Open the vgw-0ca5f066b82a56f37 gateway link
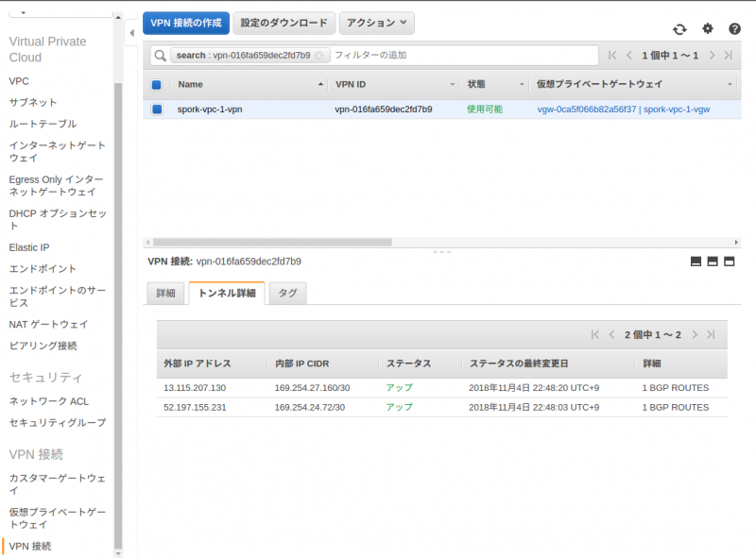Viewport: 756px width, 558px height. 586,110
